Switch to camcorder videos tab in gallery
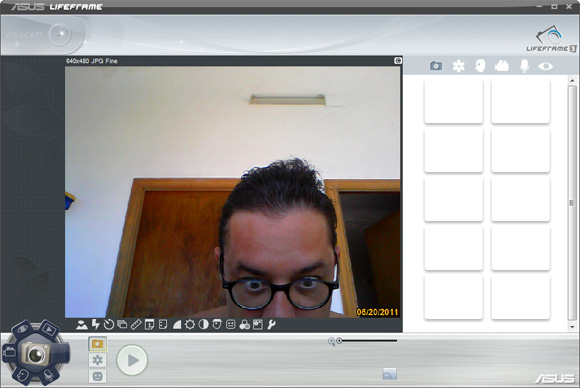Image resolution: width=580 pixels, height=388 pixels. tap(502, 66)
